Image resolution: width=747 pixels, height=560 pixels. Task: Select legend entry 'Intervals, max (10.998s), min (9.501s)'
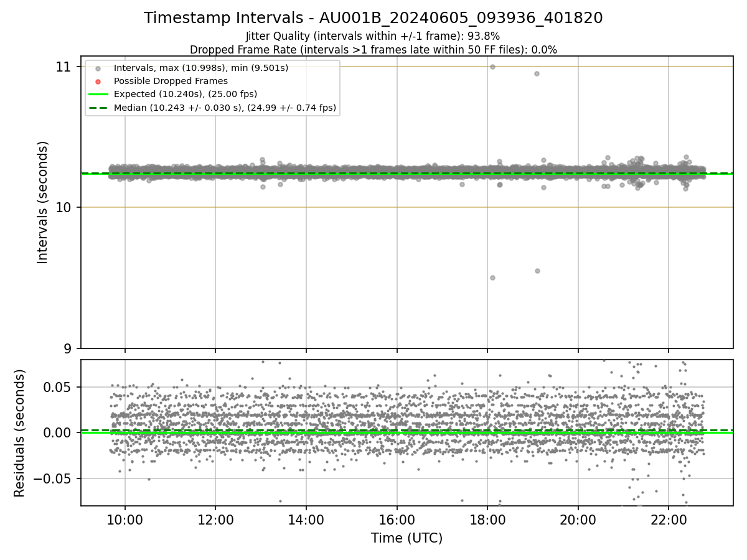[201, 68]
